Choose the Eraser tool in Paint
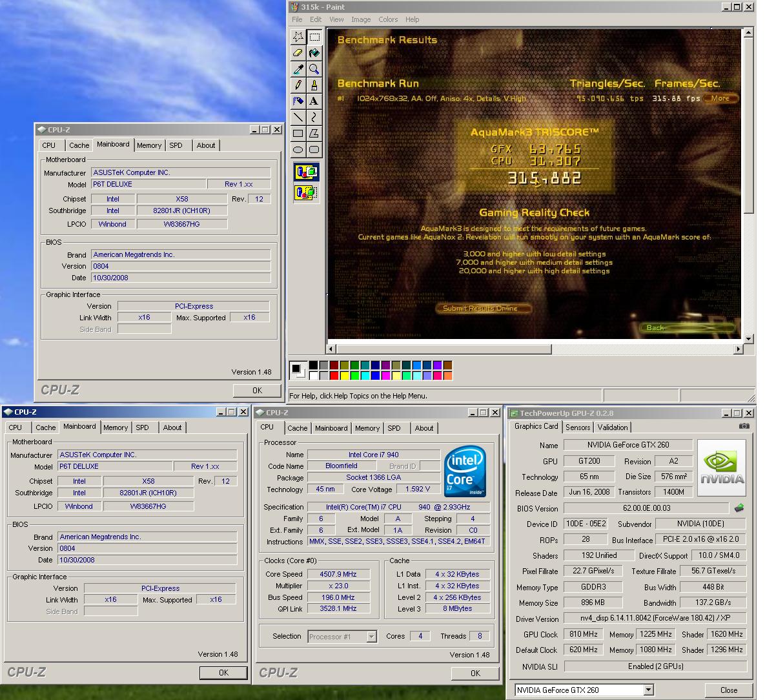Image resolution: width=765 pixels, height=700 pixels. point(298,53)
